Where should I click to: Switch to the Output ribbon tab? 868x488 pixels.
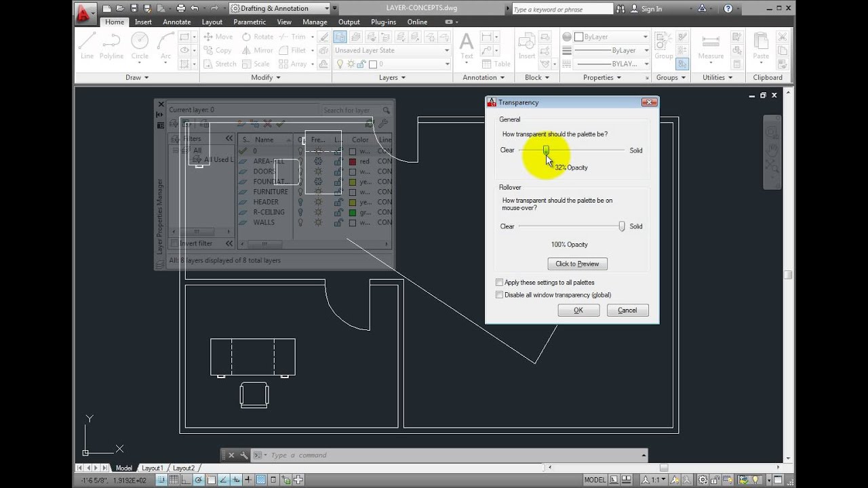point(349,22)
